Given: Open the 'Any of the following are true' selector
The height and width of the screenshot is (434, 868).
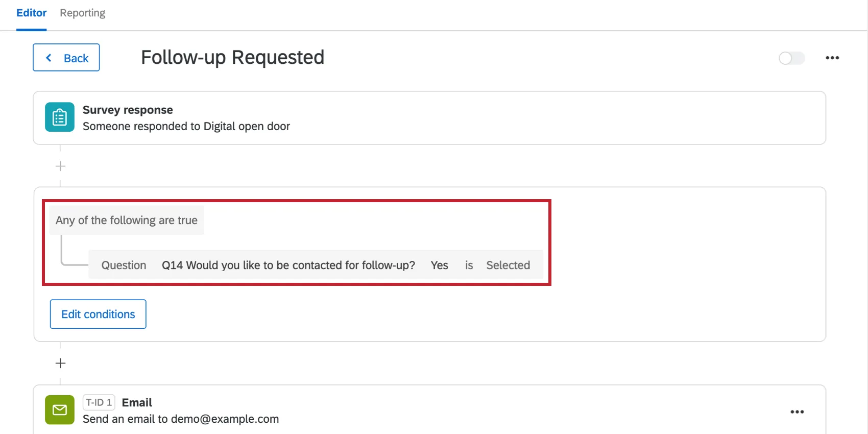Looking at the screenshot, I should coord(126,220).
